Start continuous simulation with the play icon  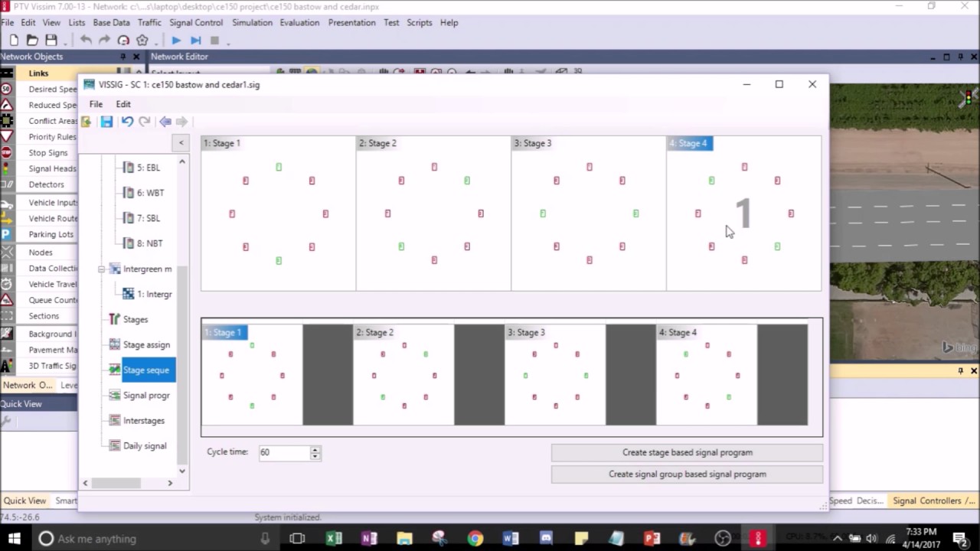[176, 40]
